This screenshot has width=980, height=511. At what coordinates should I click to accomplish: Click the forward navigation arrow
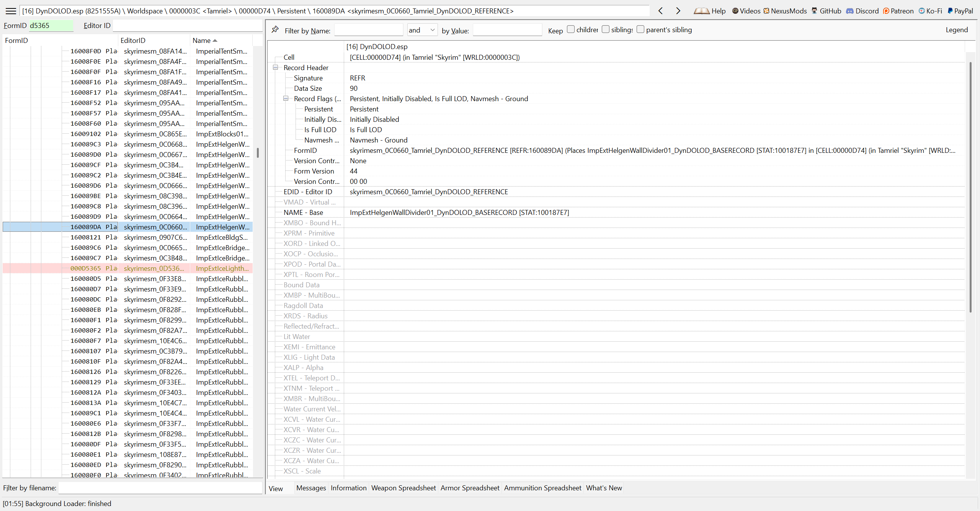[x=678, y=11]
